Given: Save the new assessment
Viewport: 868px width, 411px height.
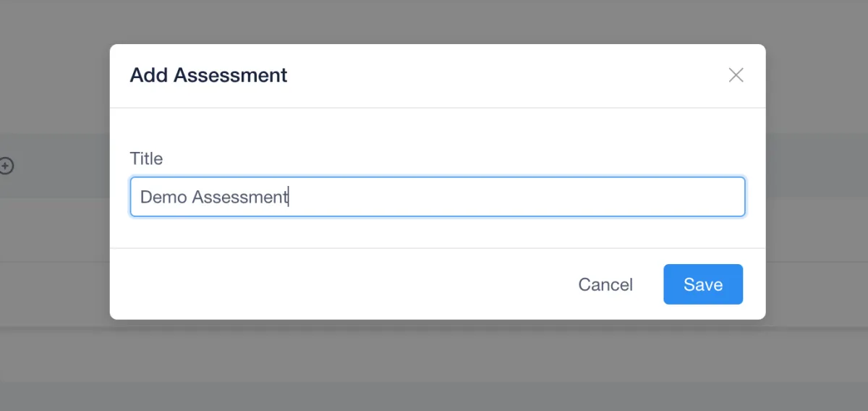Looking at the screenshot, I should click(702, 284).
